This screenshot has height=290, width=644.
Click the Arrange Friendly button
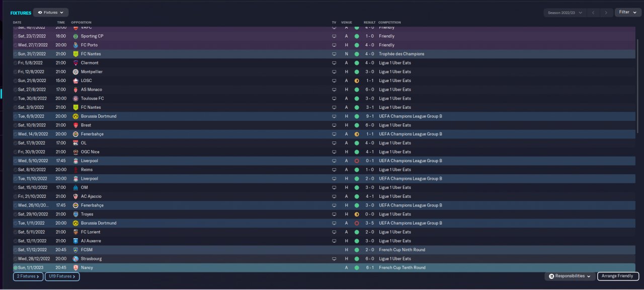tap(618, 276)
